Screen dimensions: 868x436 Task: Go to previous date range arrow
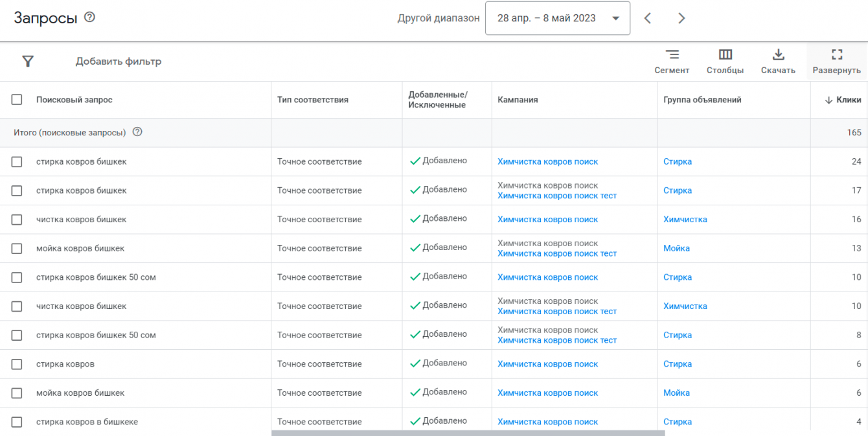[648, 18]
